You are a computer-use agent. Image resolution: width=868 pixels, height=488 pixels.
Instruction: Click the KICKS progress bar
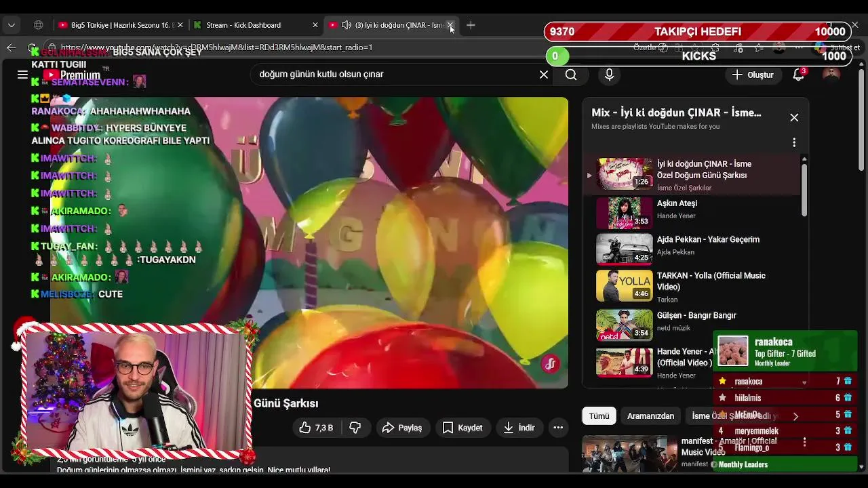pos(698,56)
